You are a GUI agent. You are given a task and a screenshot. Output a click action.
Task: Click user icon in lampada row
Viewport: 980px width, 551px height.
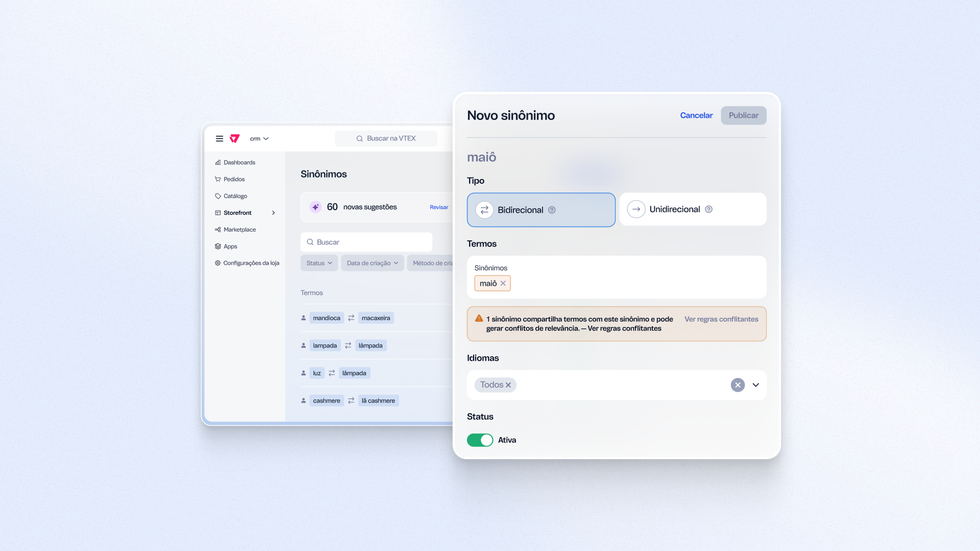tap(304, 346)
